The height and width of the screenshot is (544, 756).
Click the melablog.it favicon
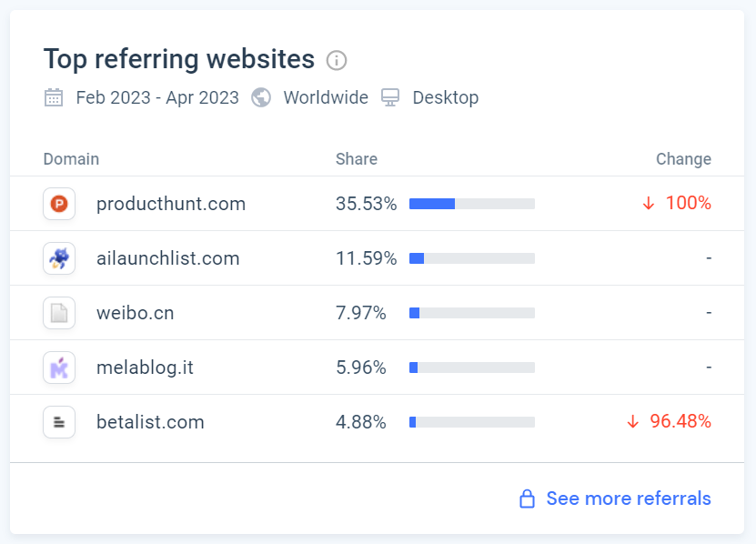point(59,368)
